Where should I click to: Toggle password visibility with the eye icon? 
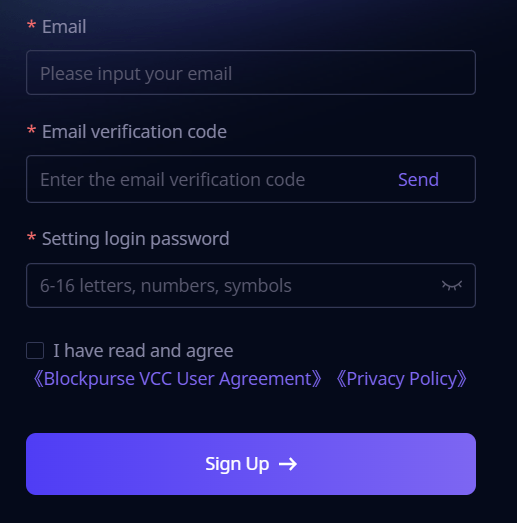coord(452,286)
